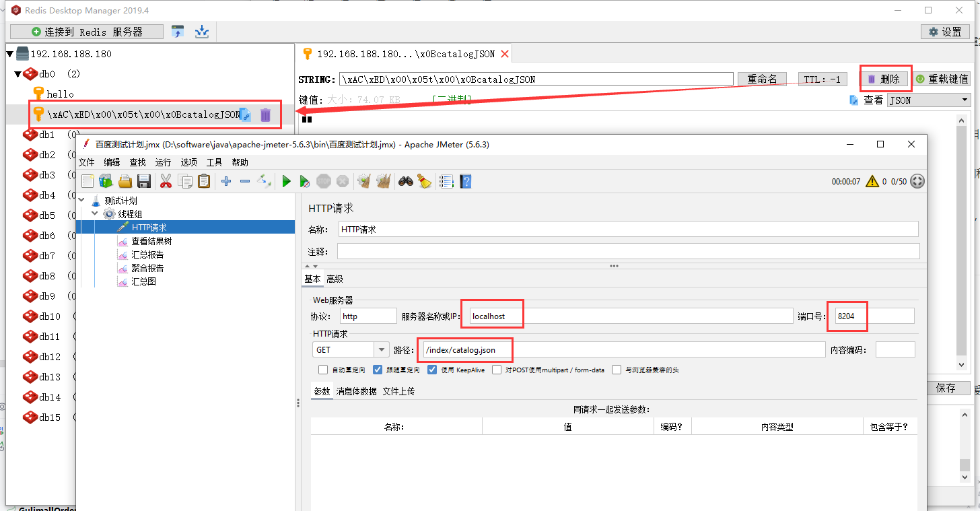Click the yellow broom Reset Search icon

tap(424, 181)
